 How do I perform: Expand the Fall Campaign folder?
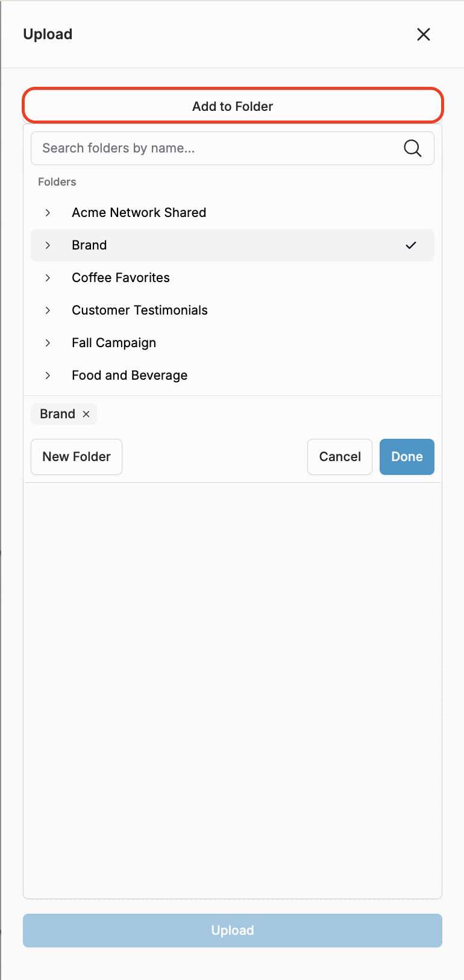click(x=48, y=343)
